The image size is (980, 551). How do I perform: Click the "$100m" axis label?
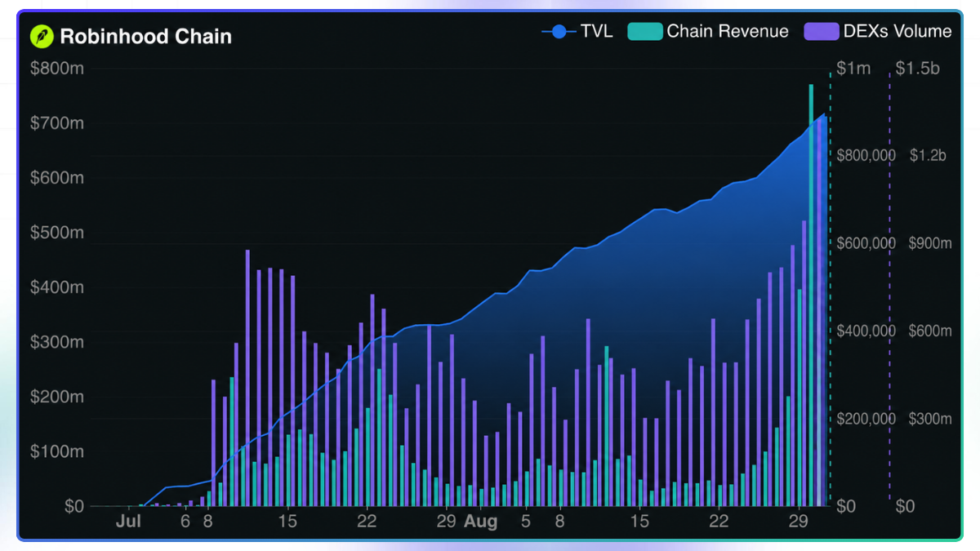coord(57,451)
